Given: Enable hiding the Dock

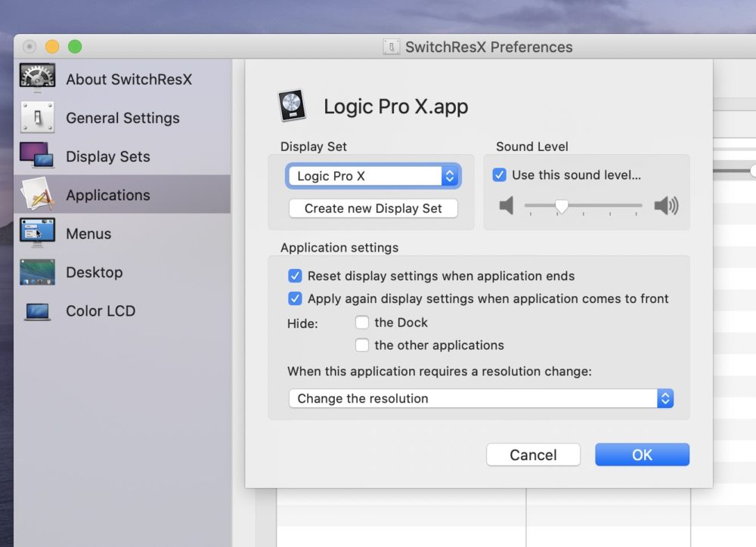Looking at the screenshot, I should tap(361, 322).
